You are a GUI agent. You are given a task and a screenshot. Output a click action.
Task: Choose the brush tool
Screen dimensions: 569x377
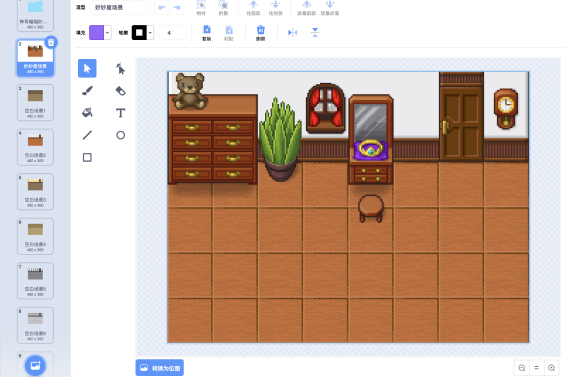pyautogui.click(x=87, y=91)
